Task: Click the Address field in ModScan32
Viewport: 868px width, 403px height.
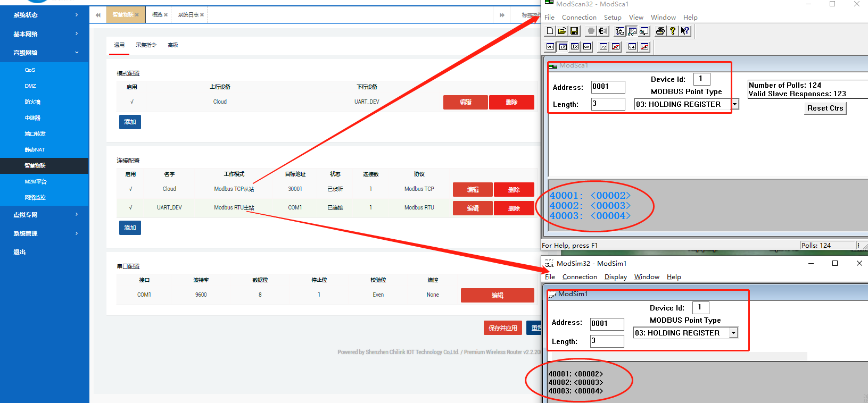Action: (608, 87)
